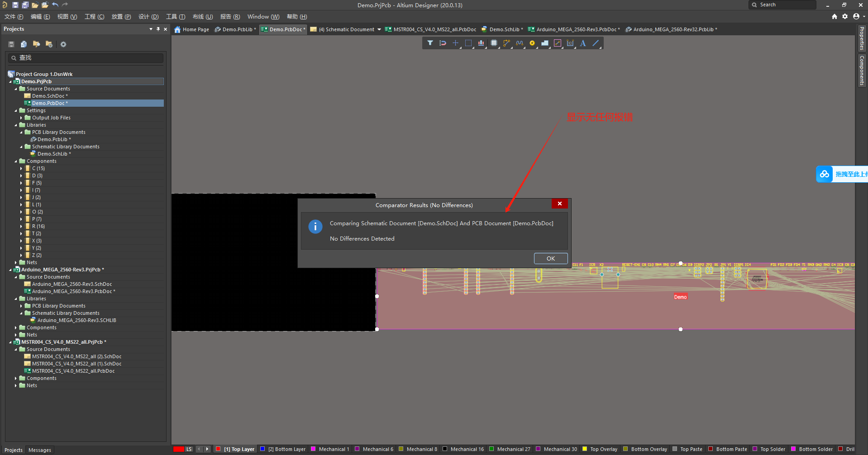Click the cloud upload widget at right edge
The height and width of the screenshot is (455, 868).
pos(842,174)
